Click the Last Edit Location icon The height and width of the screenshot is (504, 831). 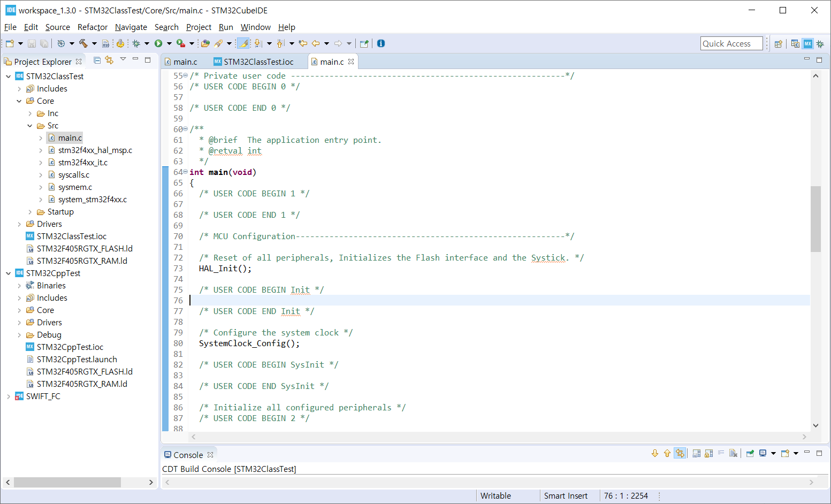pyautogui.click(x=303, y=43)
